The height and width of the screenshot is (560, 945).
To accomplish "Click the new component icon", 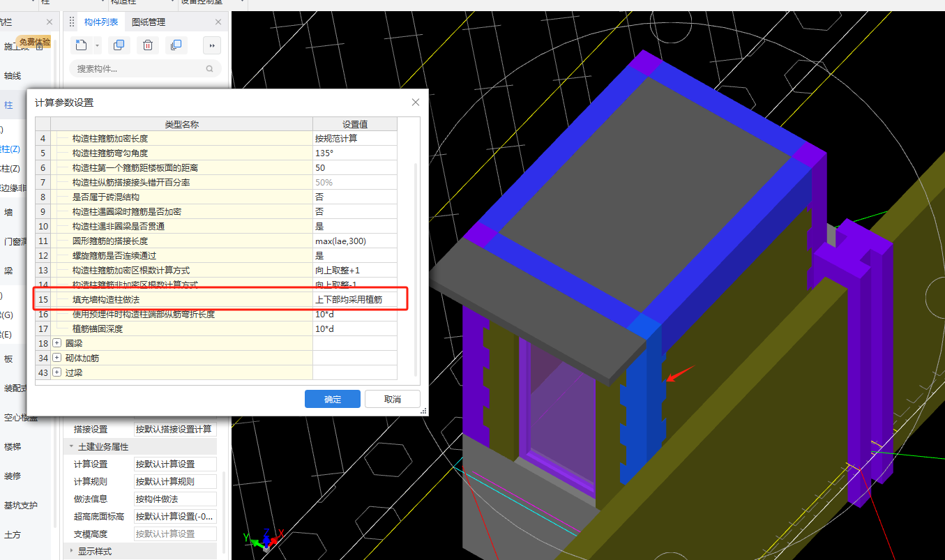I will click(81, 45).
